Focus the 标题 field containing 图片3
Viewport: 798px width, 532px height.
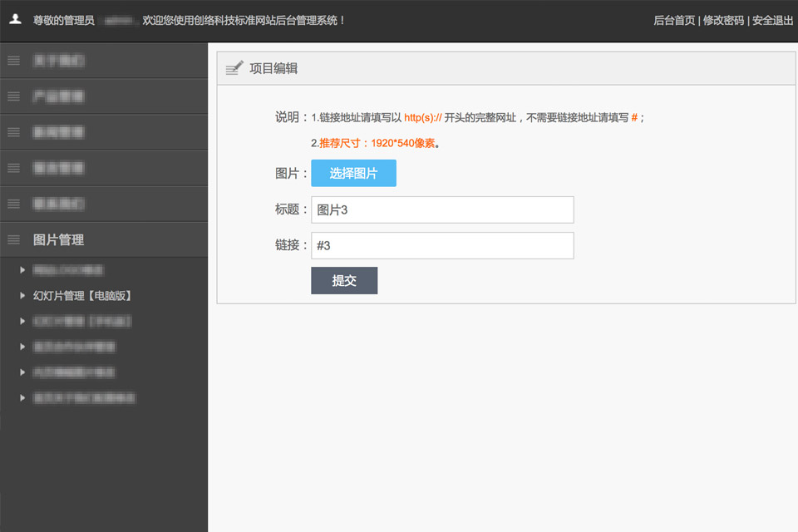point(442,209)
